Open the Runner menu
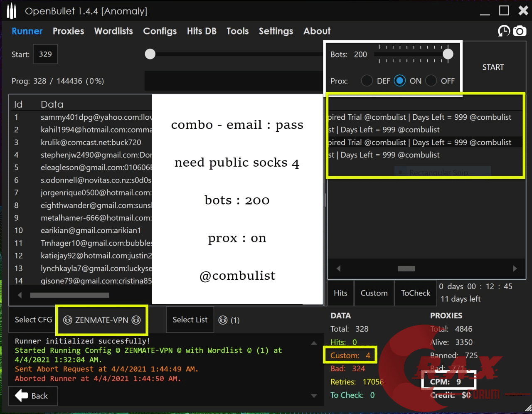Screen dimensions: 532x414 pos(27,31)
